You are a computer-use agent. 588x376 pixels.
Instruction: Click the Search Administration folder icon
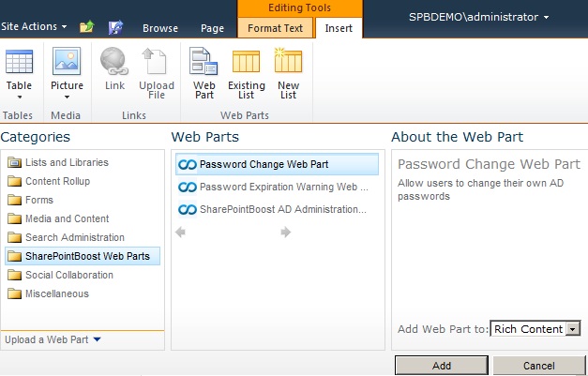point(15,237)
